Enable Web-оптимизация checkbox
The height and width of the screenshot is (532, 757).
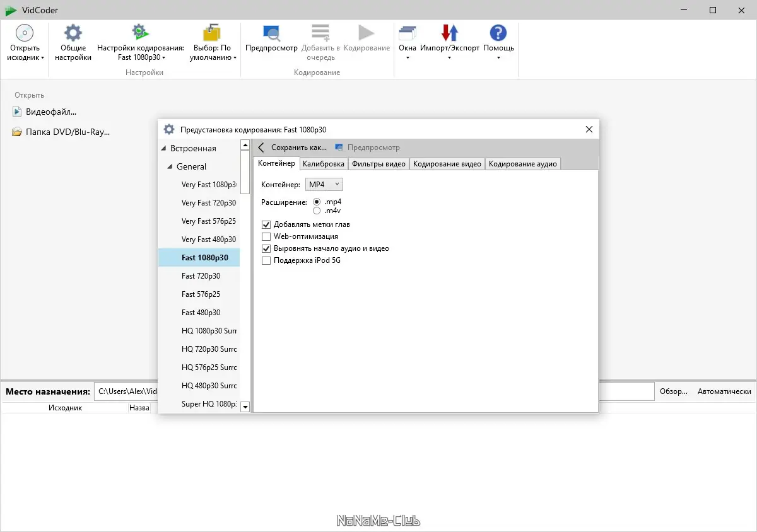click(x=266, y=236)
